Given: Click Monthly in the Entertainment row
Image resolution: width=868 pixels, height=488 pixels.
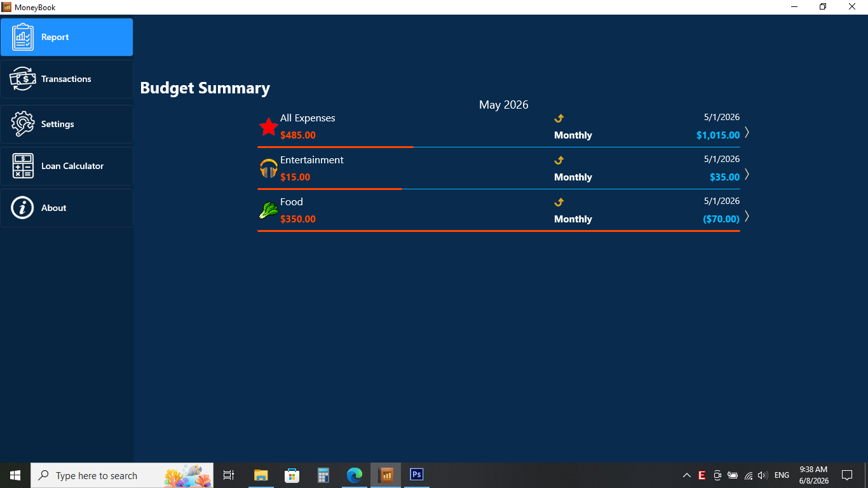Looking at the screenshot, I should click(573, 177).
